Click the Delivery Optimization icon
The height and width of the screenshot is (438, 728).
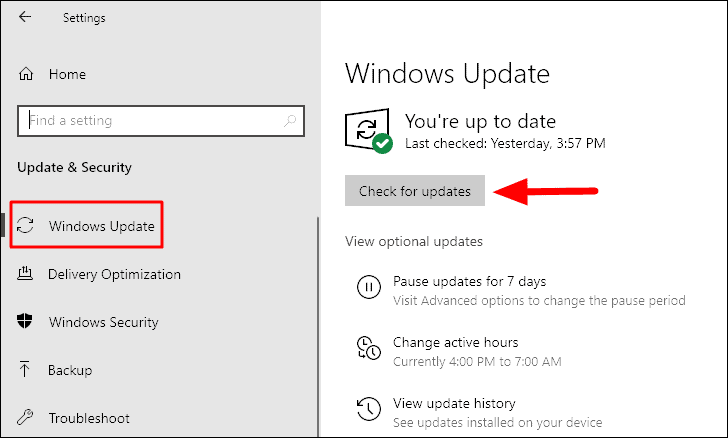point(25,273)
